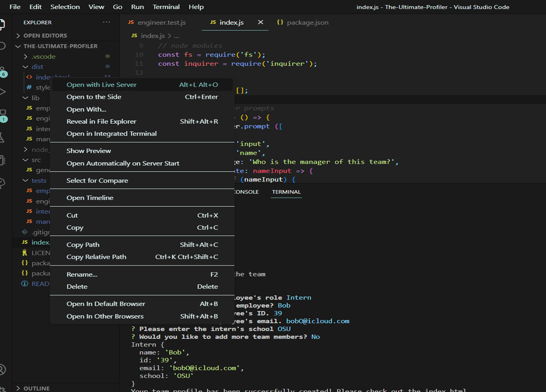
Task: Switch to the package.json tab
Action: tap(303, 22)
